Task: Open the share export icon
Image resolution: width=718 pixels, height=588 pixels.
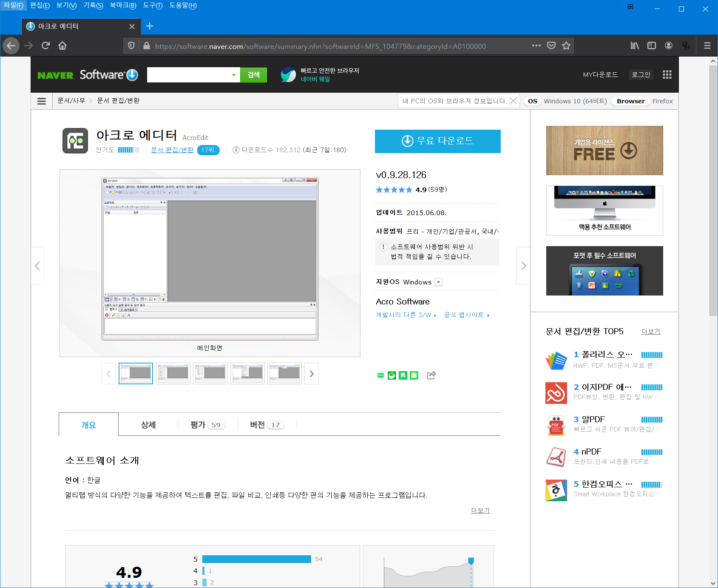Action: tap(431, 375)
